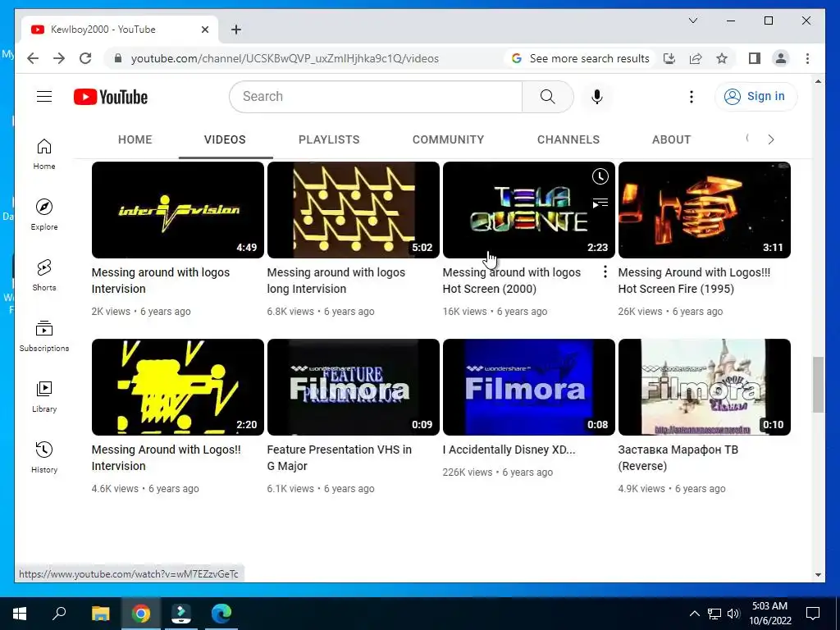Open the Chrome three-dot menu
The image size is (840, 630).
[807, 58]
